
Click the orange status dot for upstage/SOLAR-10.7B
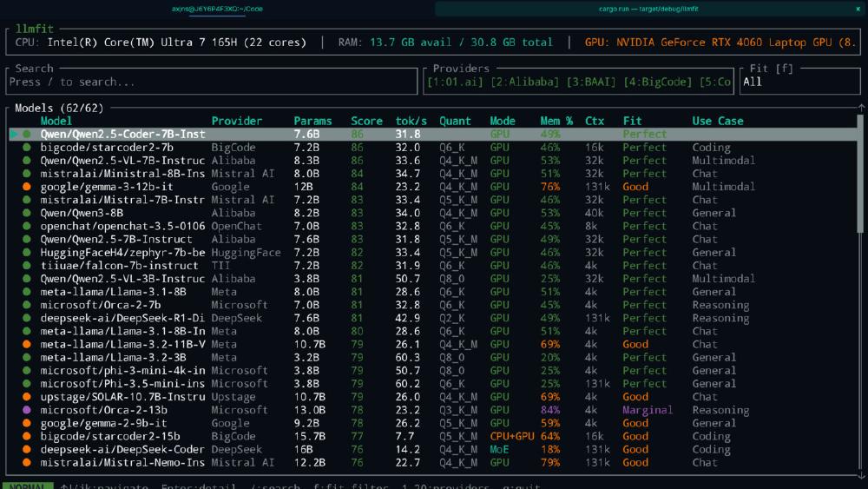pyautogui.click(x=27, y=397)
